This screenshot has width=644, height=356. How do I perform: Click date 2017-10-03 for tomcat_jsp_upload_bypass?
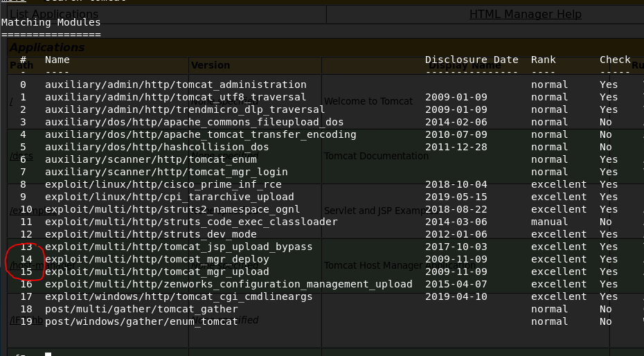456,247
